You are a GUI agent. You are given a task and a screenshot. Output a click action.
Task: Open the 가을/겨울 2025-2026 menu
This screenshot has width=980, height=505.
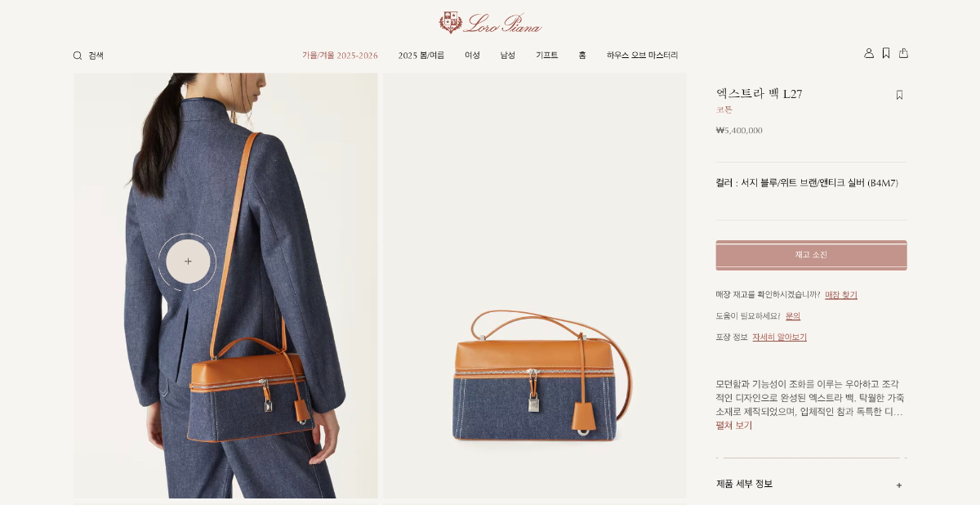point(340,56)
